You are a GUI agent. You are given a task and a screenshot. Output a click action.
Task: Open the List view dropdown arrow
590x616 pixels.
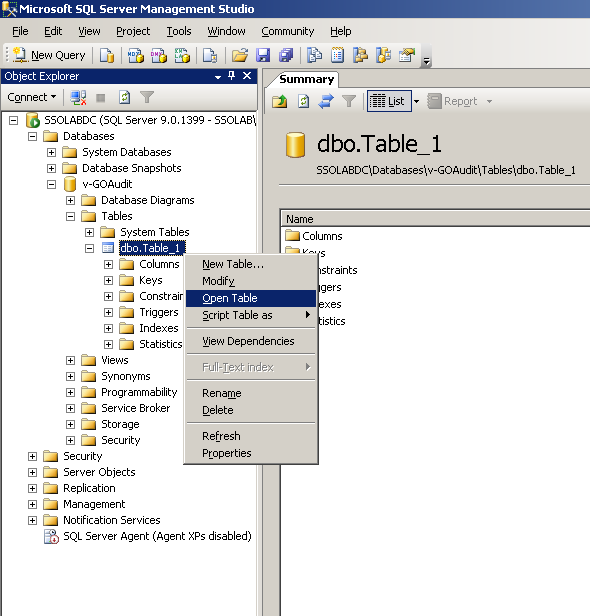(416, 102)
